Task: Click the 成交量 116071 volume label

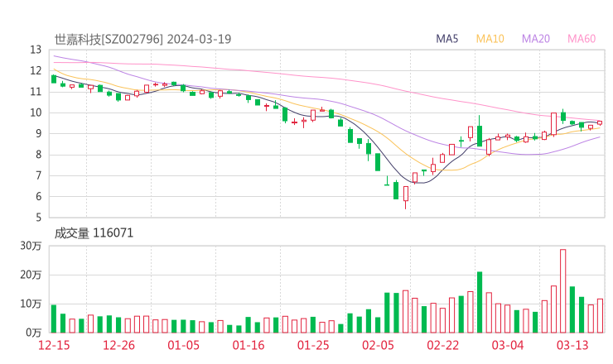Action: click(x=94, y=233)
